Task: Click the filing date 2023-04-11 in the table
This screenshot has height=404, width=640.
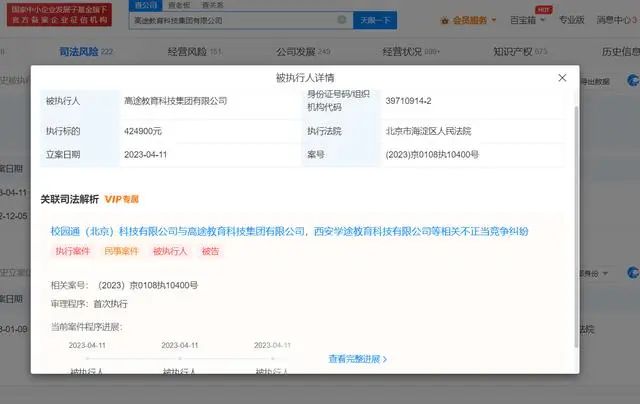Action: pos(145,155)
